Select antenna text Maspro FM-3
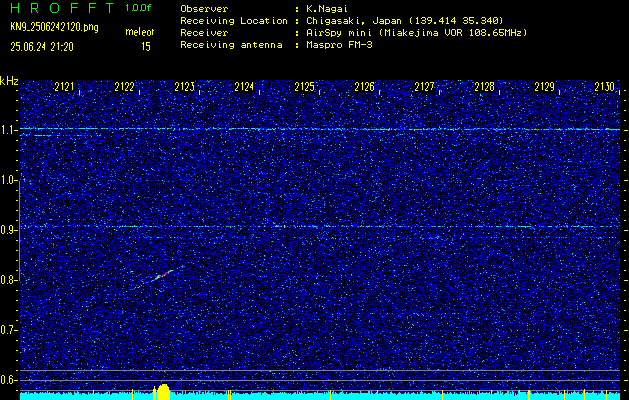The width and height of the screenshot is (629, 400). (339, 45)
